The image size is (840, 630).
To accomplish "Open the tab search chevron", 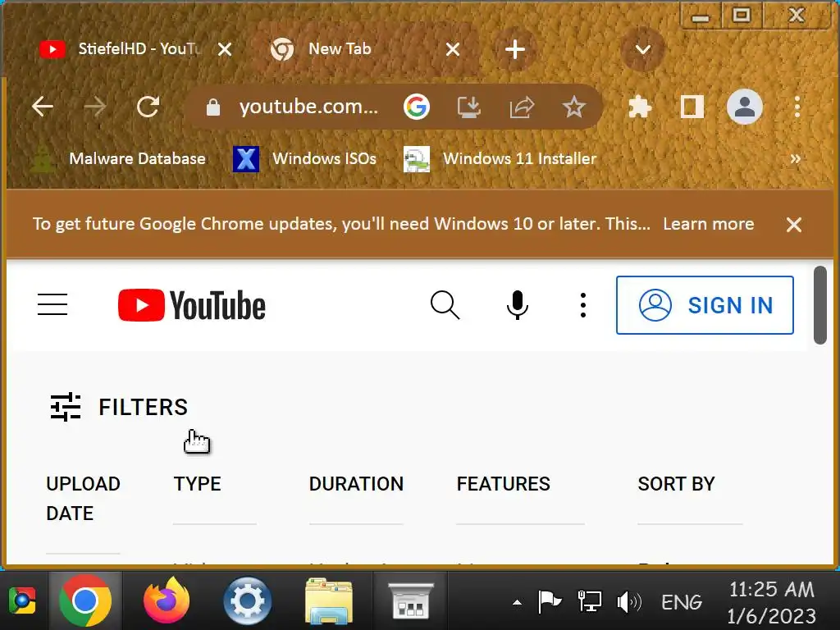I will pyautogui.click(x=643, y=50).
